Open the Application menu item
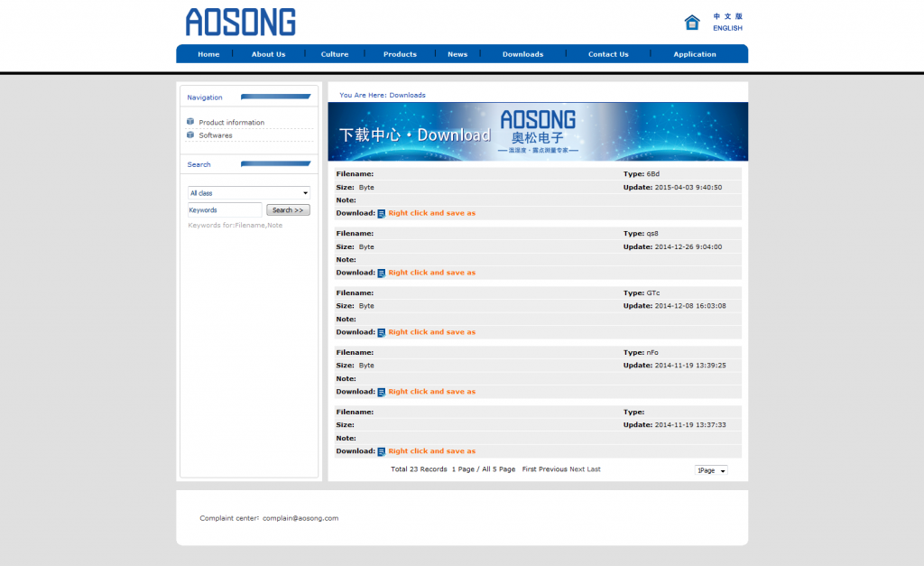The image size is (924, 566). 695,54
